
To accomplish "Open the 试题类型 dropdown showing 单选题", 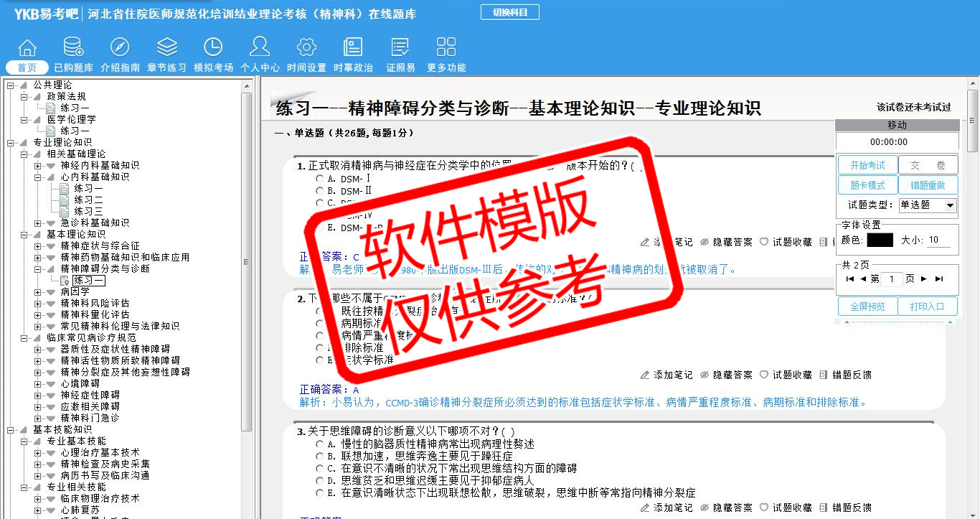I will point(928,205).
